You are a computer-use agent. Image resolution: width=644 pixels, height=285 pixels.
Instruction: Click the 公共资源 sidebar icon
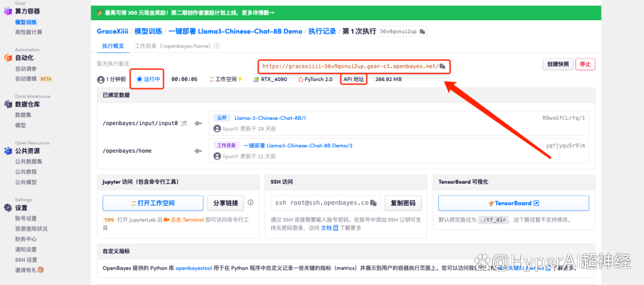pyautogui.click(x=8, y=151)
